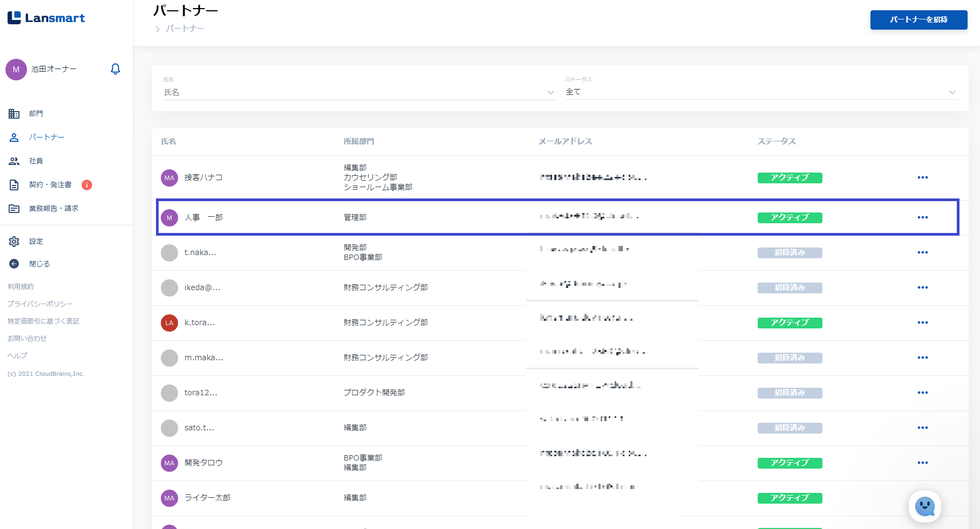980x529 pixels.
Task: Open the chatbot assistant bubble
Action: point(924,506)
